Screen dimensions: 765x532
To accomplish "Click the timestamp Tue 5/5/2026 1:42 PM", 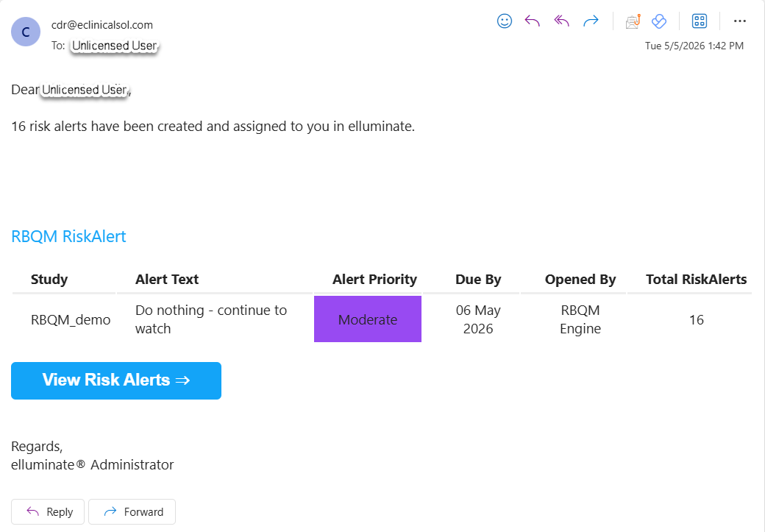I will 694,46.
